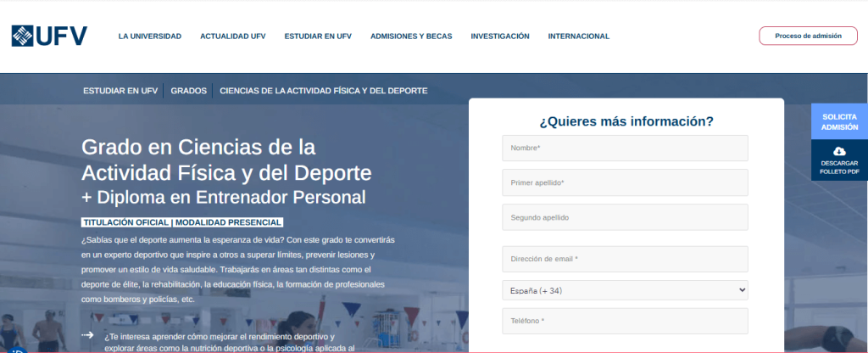Open the INTERNACIONAL menu

pyautogui.click(x=579, y=36)
